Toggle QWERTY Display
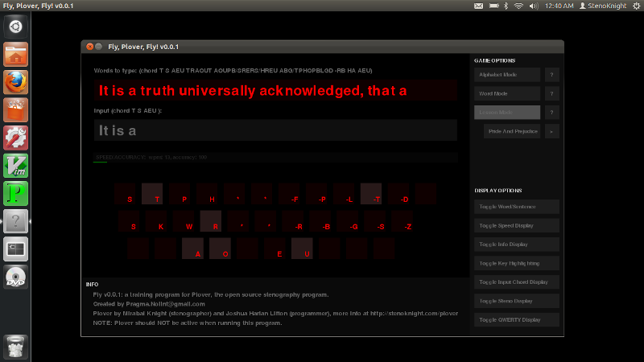The image size is (644, 362). (517, 319)
